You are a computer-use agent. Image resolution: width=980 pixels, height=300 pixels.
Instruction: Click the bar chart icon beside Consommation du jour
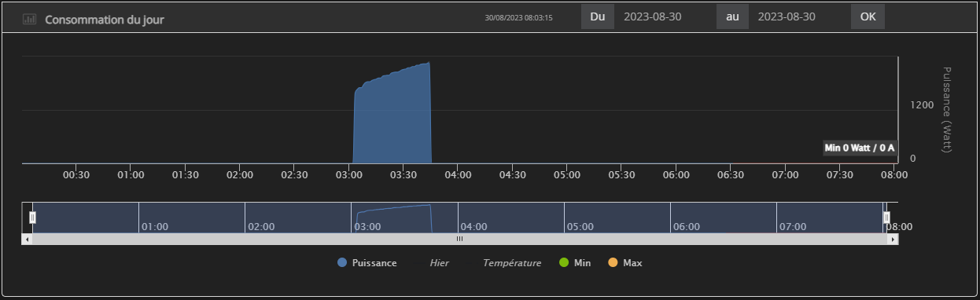point(30,18)
